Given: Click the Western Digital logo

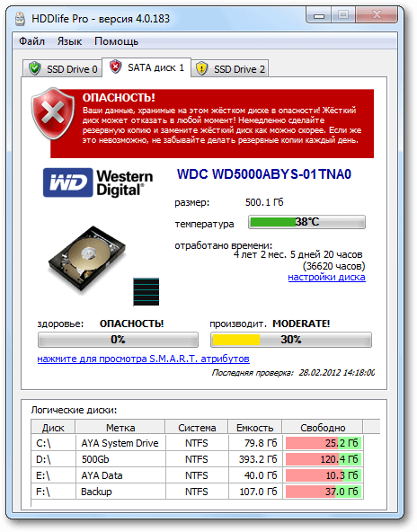Looking at the screenshot, I should pos(98,182).
